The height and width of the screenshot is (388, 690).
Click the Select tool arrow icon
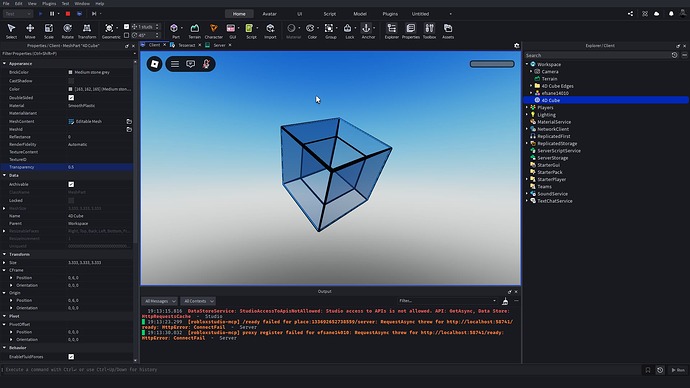(11, 28)
